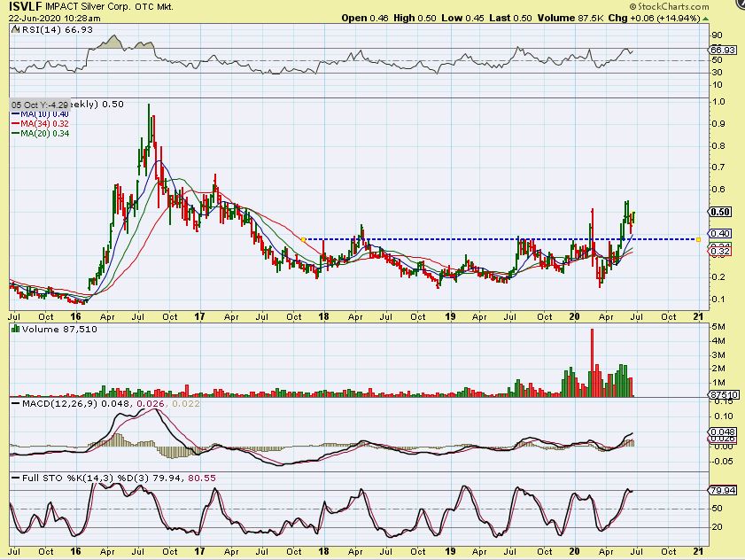Grab the left yellow handle of dotted trendline
The width and height of the screenshot is (745, 560).
[304, 239]
